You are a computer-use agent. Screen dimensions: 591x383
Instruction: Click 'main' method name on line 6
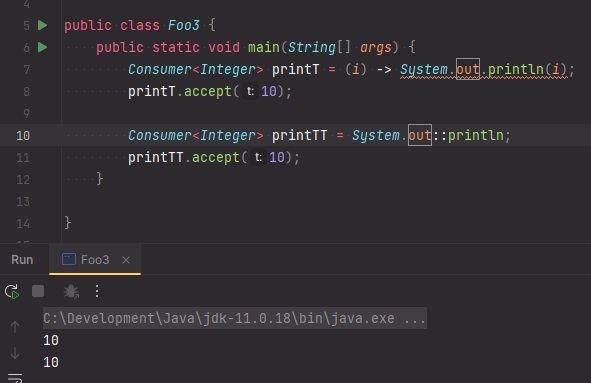(264, 47)
